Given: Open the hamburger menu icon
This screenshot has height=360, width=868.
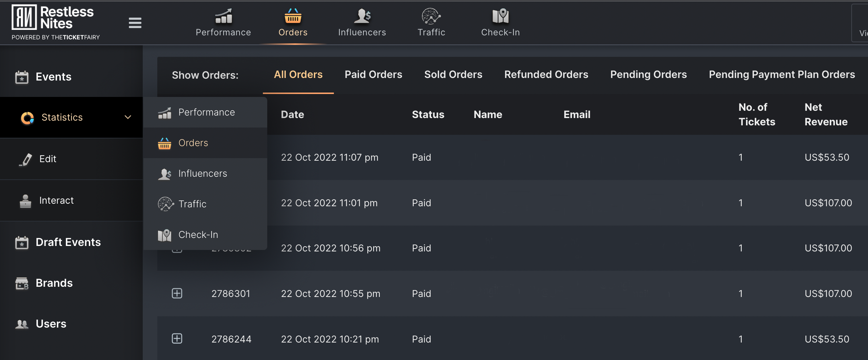Looking at the screenshot, I should (x=135, y=23).
